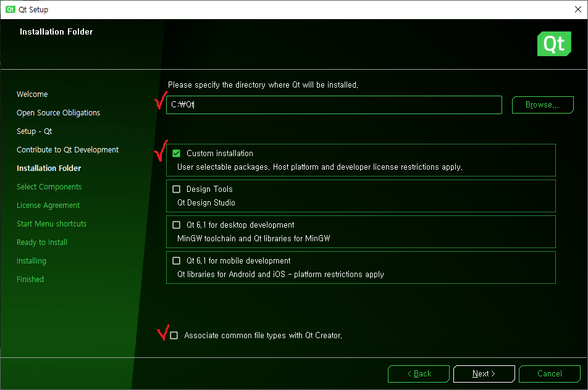Viewport: 588px width, 390px height.
Task: Open the Browse folder dialog
Action: (x=542, y=105)
